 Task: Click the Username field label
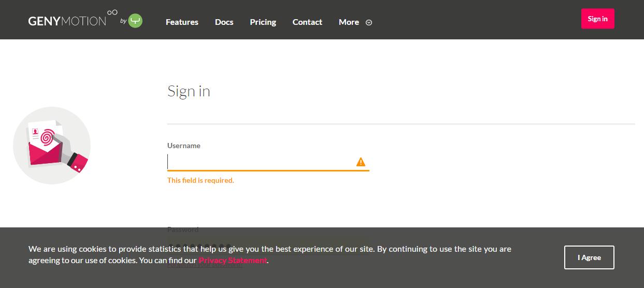(x=183, y=146)
